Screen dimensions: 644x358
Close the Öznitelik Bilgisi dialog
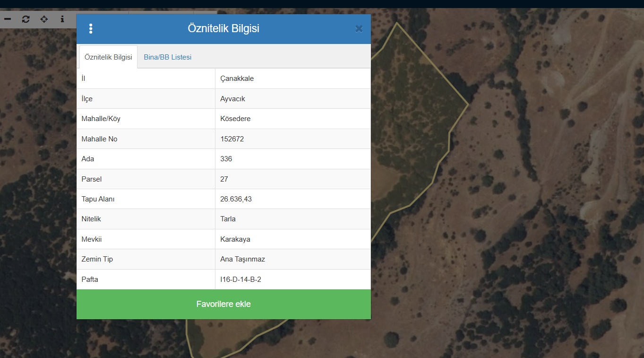[359, 29]
